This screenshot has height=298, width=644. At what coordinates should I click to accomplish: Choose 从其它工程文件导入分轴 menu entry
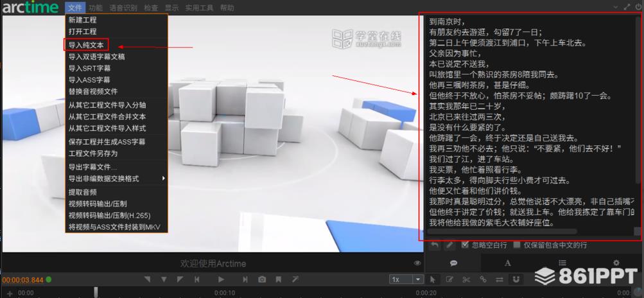coord(116,105)
